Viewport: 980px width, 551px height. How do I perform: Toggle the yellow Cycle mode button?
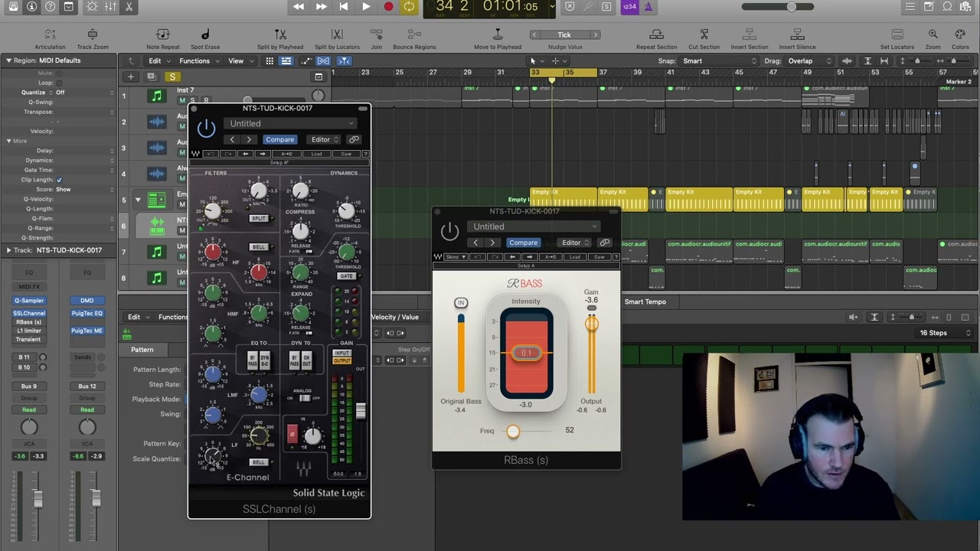(409, 7)
